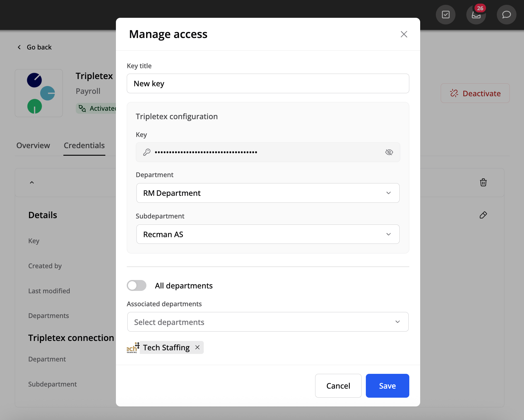Image resolution: width=524 pixels, height=420 pixels.
Task: Click the Tripletex app logo
Action: (x=39, y=93)
